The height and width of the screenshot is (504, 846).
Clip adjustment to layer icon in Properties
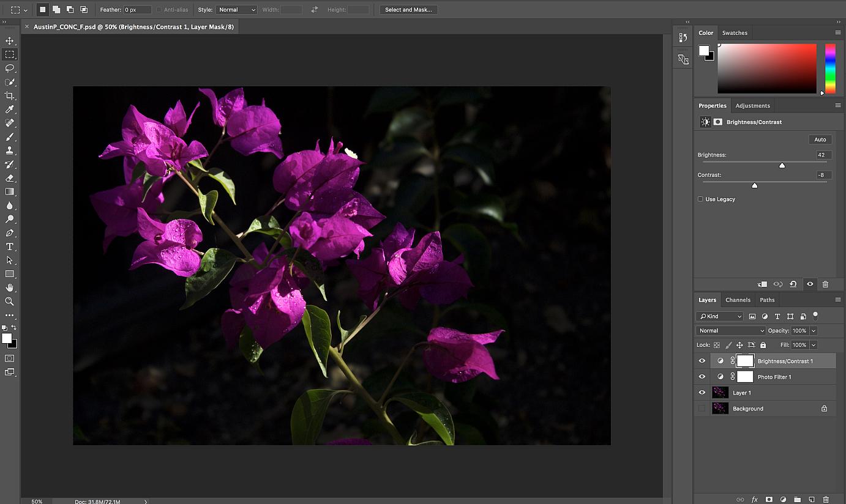click(762, 284)
